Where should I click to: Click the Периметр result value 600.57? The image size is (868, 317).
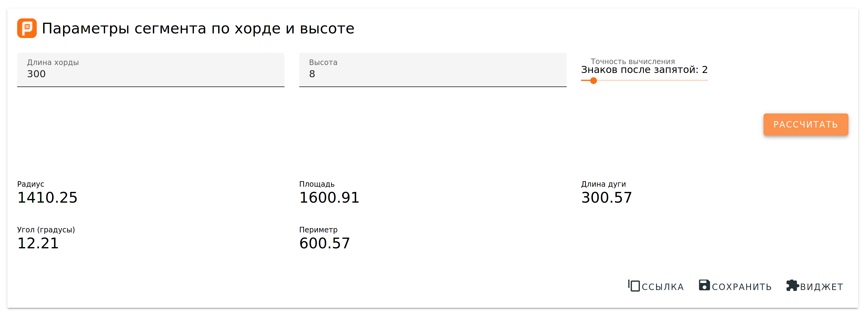[x=324, y=243]
